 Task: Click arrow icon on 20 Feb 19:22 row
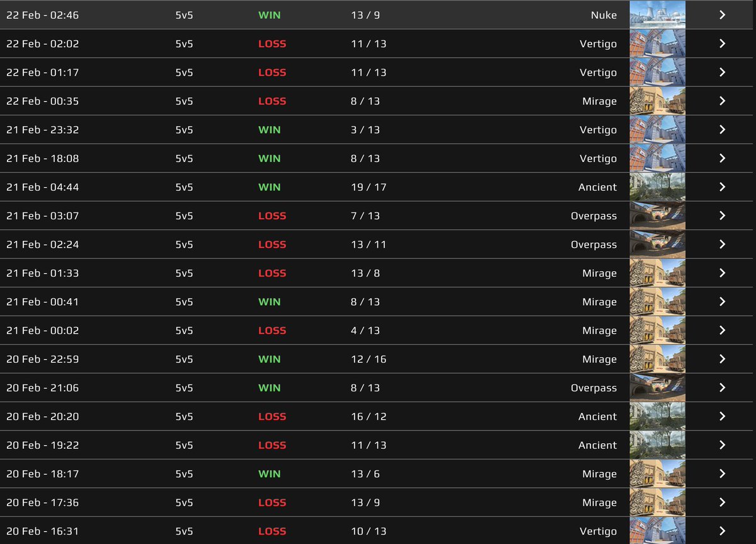(723, 445)
